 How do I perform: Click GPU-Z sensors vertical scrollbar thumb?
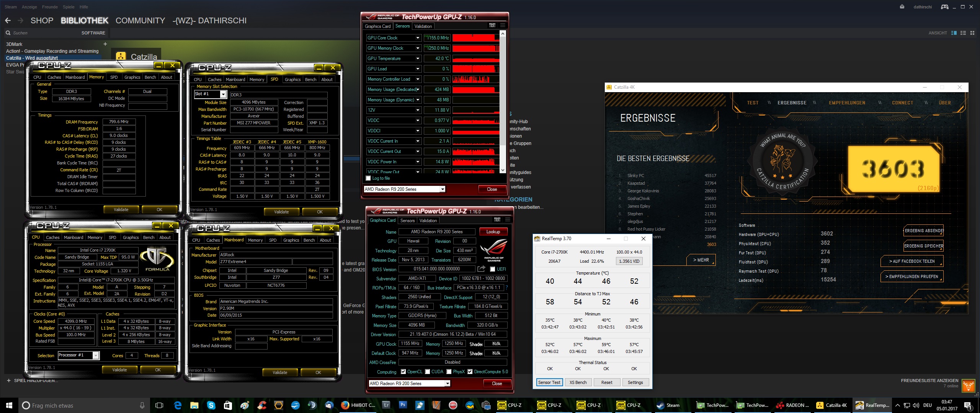503,92
